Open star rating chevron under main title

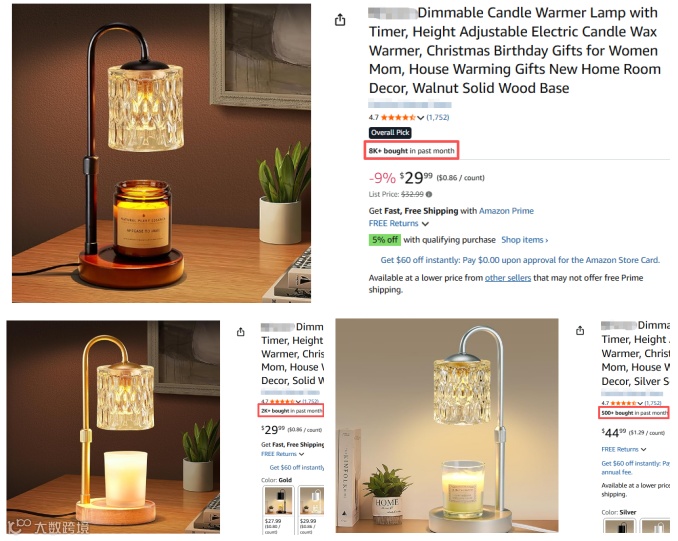[420, 118]
